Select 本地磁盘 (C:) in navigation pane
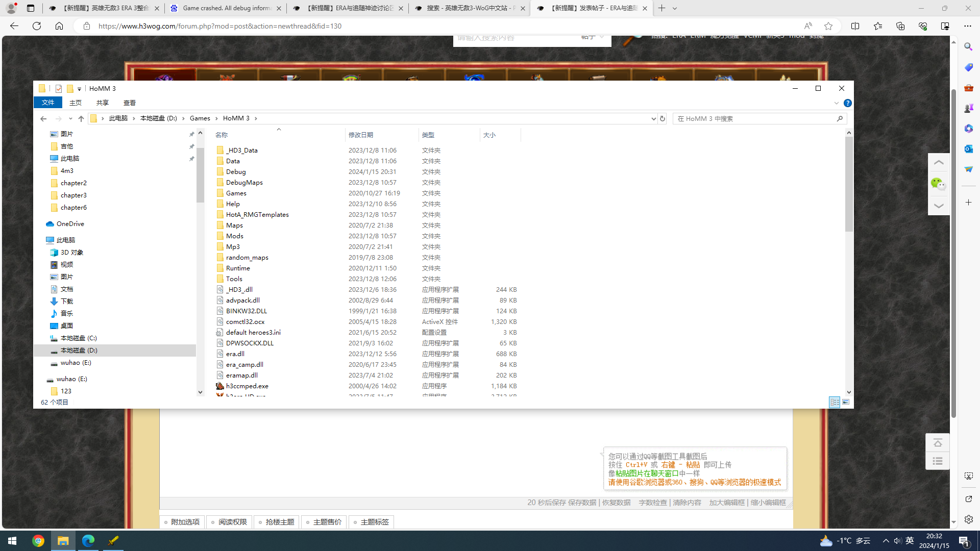The height and width of the screenshot is (551, 980). 78,338
